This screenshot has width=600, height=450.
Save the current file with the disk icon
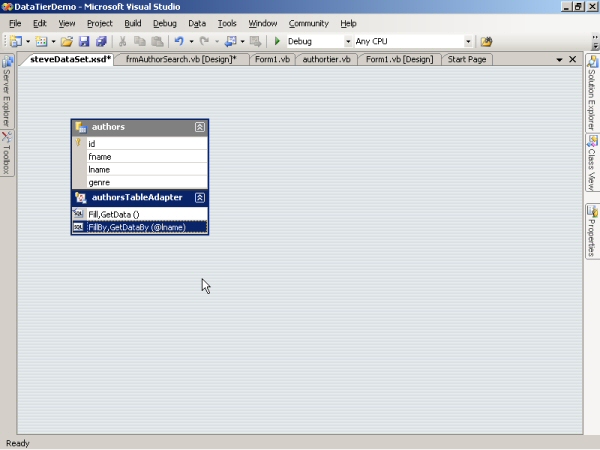84,41
